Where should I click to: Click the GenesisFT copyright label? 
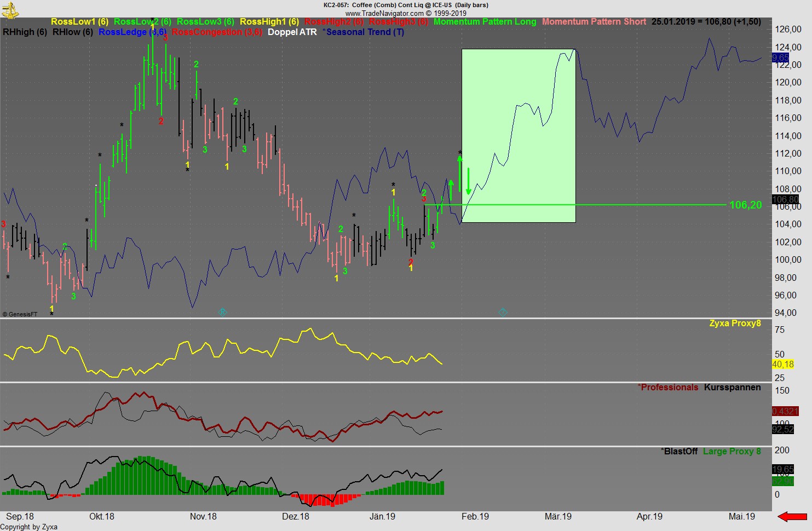[x=20, y=314]
